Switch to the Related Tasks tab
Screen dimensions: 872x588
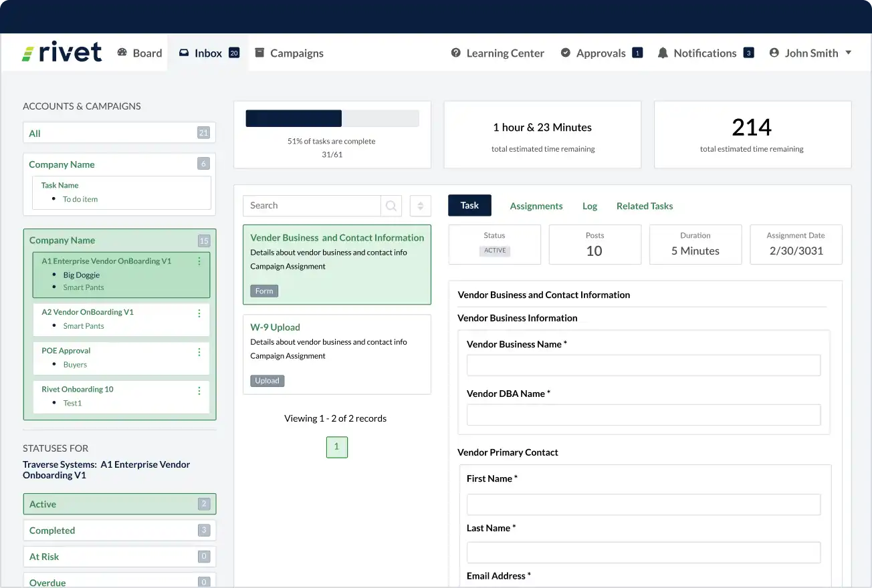tap(644, 206)
